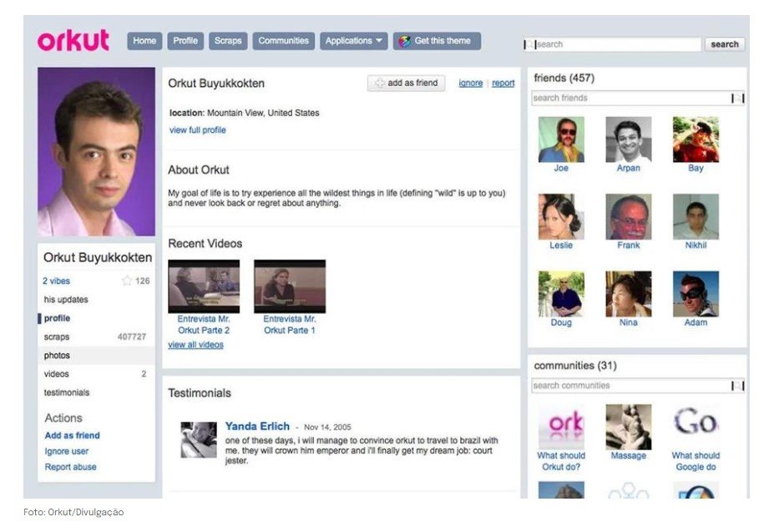Open What should Orkut do community icon
This screenshot has width=759, height=532.
[x=561, y=427]
